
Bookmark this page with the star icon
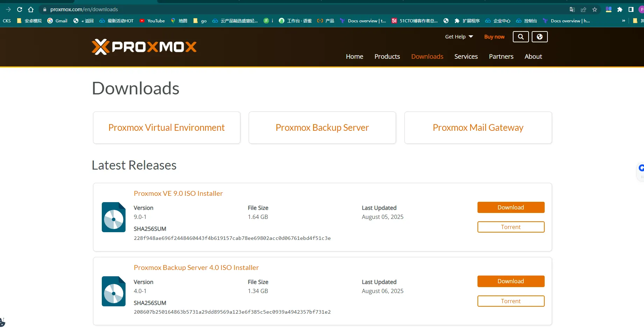(x=595, y=9)
